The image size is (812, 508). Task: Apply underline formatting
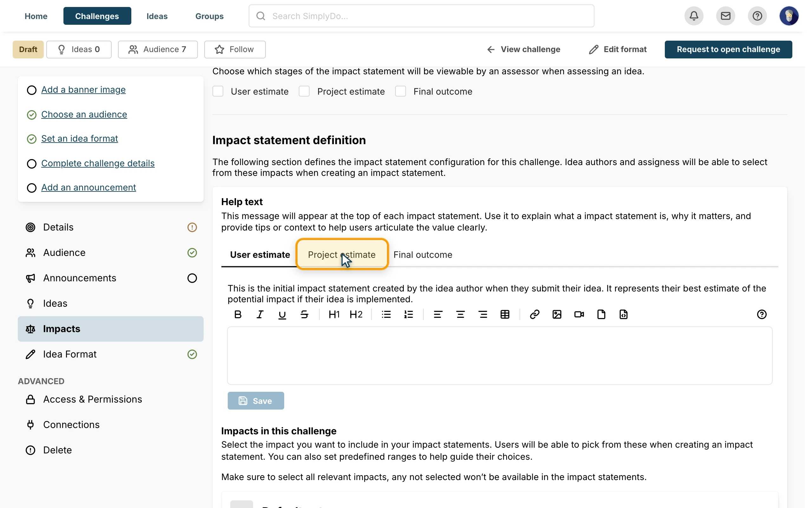click(x=282, y=314)
